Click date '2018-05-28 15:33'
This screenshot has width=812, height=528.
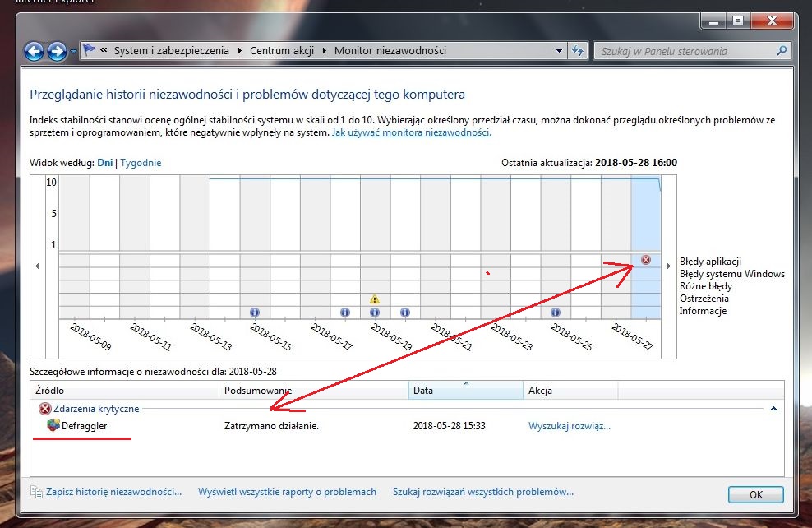tap(449, 426)
